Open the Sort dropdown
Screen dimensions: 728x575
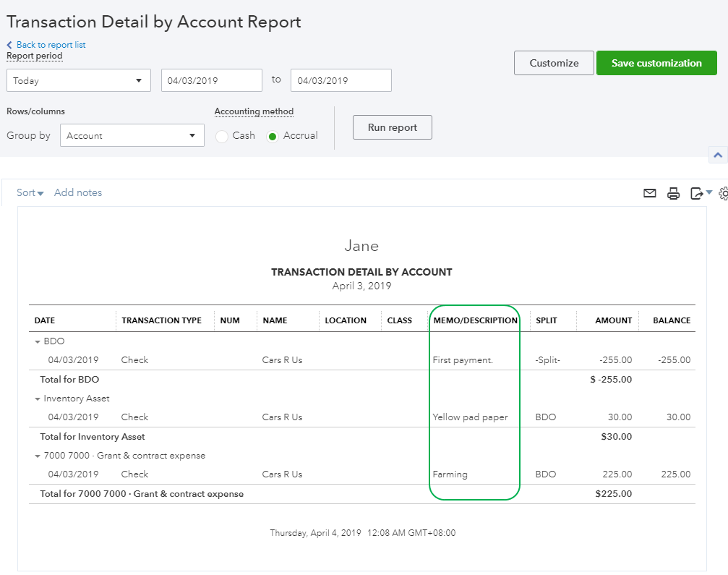[x=30, y=192]
